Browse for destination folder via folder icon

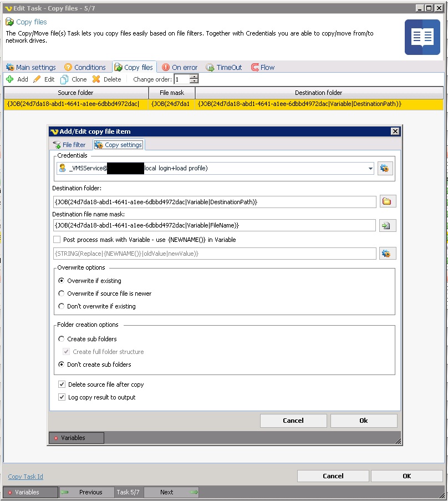point(388,202)
